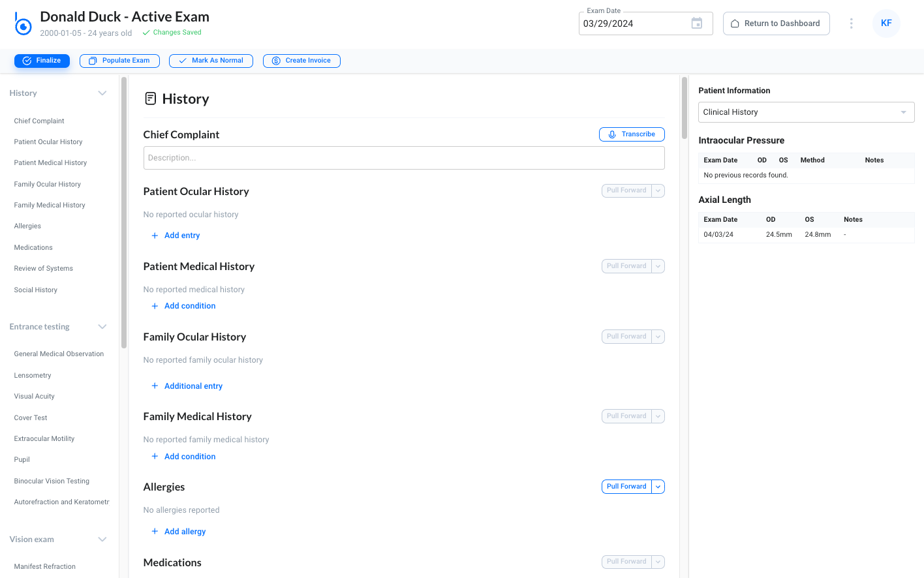Image resolution: width=924 pixels, height=578 pixels.
Task: Go to Chief Complaint in sidebar
Action: [x=39, y=121]
